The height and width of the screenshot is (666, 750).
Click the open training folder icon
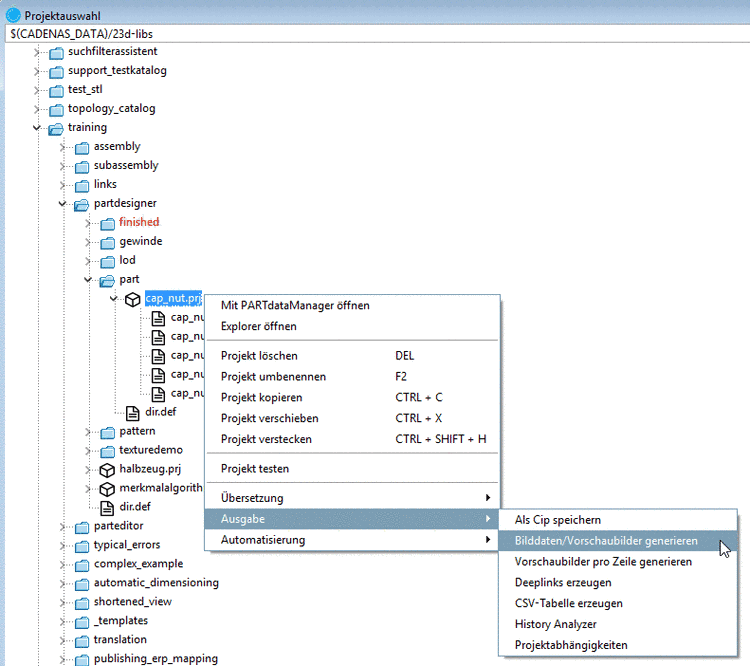[x=56, y=128]
